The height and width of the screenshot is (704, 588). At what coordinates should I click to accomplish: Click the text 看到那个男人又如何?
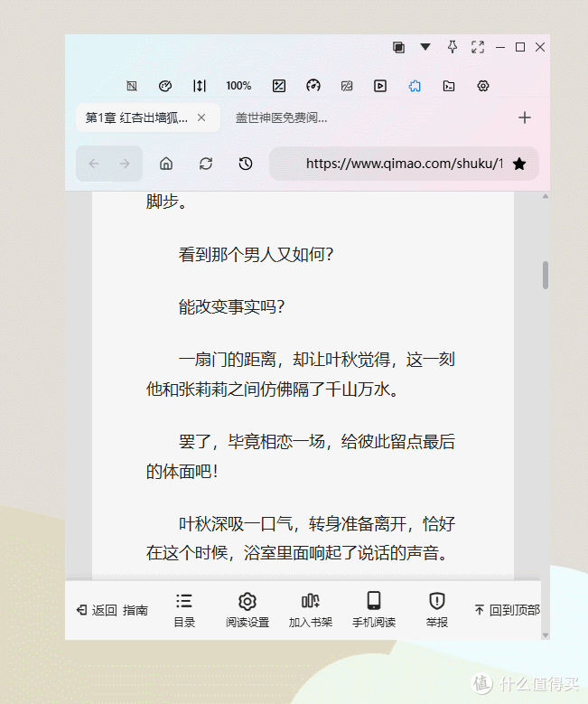click(256, 255)
